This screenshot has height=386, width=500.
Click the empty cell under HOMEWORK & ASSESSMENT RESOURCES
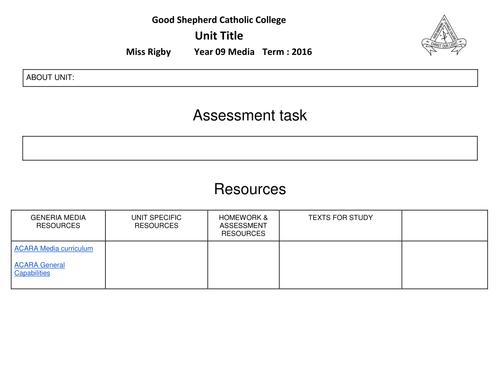(x=243, y=265)
